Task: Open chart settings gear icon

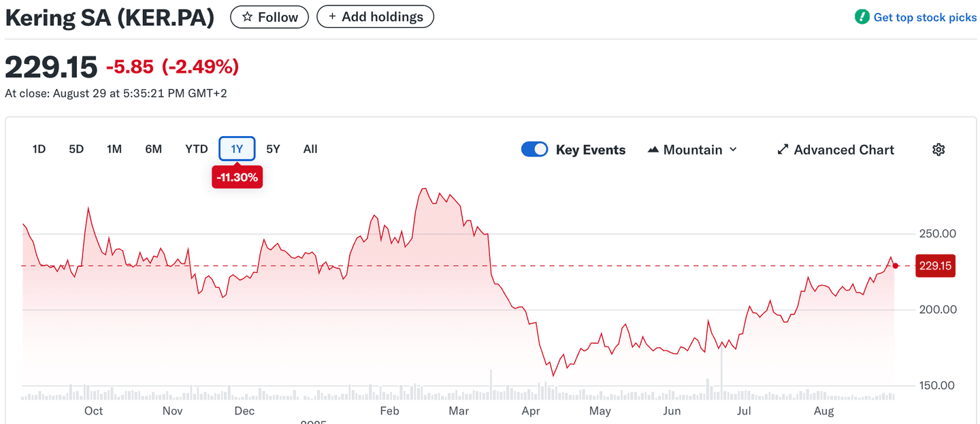Action: (938, 150)
